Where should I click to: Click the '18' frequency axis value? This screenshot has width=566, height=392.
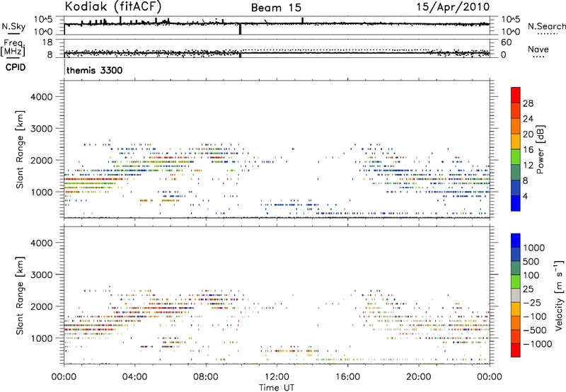pos(47,42)
